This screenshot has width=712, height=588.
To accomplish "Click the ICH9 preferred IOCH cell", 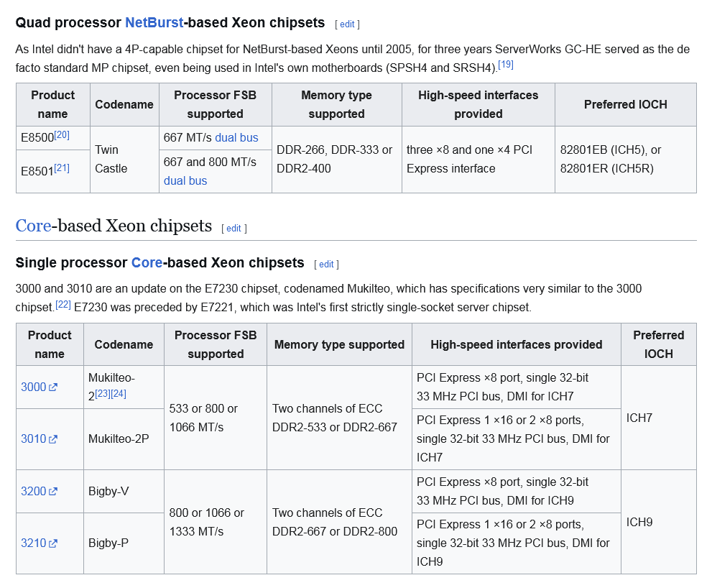I will [658, 522].
